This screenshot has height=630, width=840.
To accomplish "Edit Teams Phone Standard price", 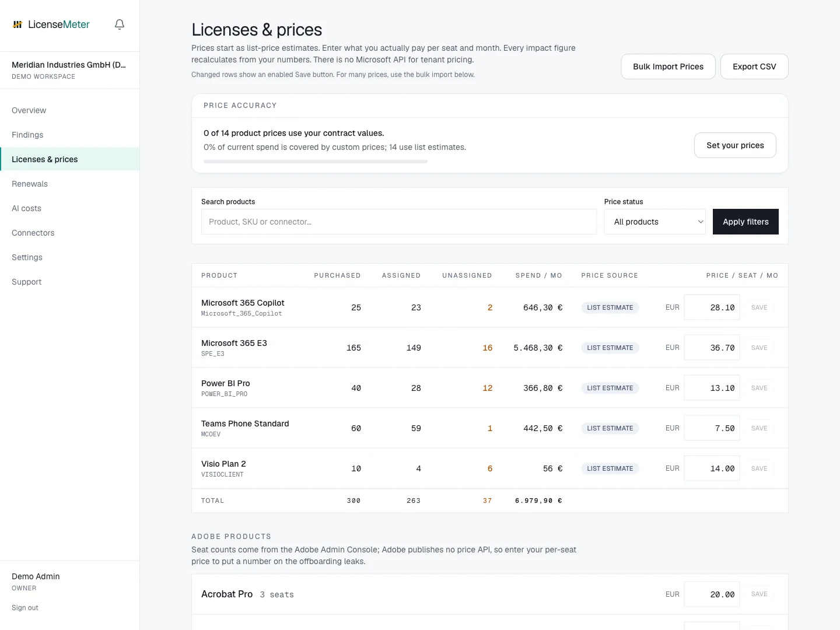I will [712, 428].
